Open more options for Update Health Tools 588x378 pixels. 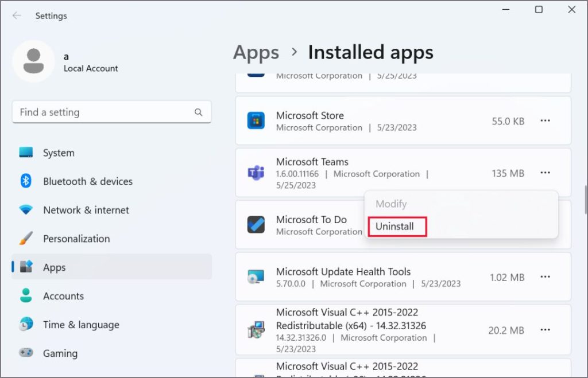545,277
